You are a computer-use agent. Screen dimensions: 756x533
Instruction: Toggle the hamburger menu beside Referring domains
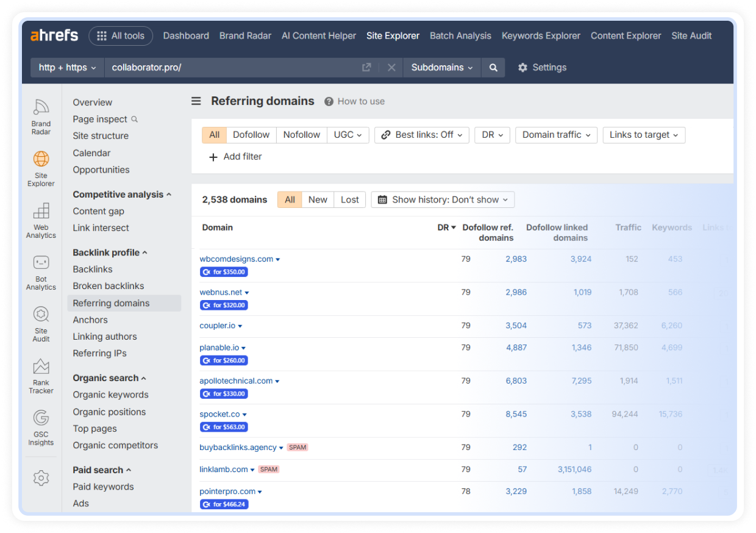click(196, 101)
